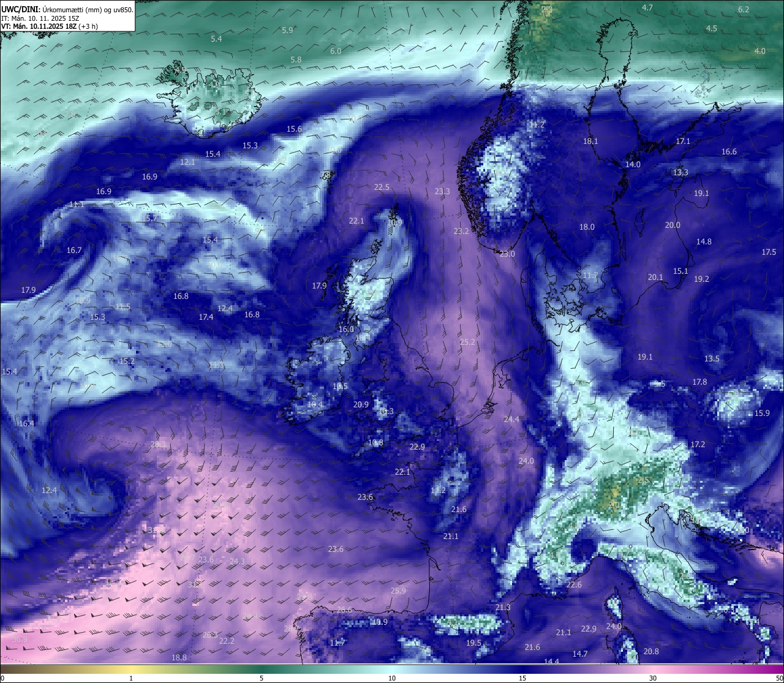Click the 'UWC/DINI: Úrkomumætti (mm) og uv850.' title
This screenshot has height=683, width=784.
tap(67, 9)
